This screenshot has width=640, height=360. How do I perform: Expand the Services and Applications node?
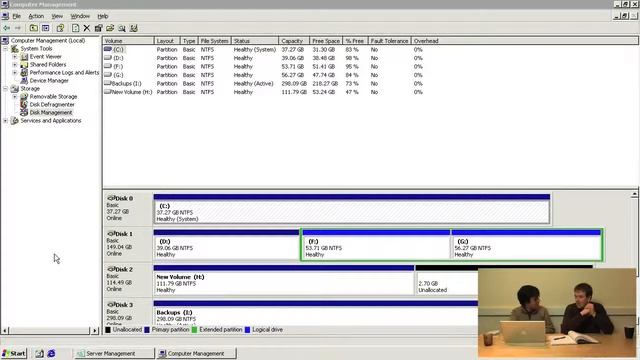[6, 121]
